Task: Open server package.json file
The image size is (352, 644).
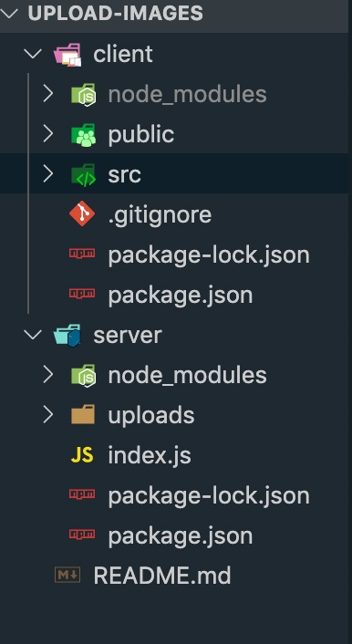Action: click(181, 536)
